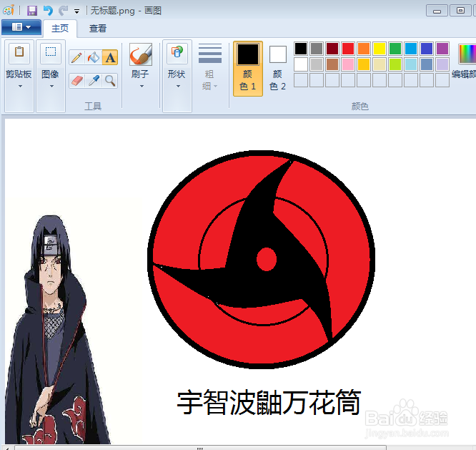Click the Save floppy disk icon

pos(32,11)
